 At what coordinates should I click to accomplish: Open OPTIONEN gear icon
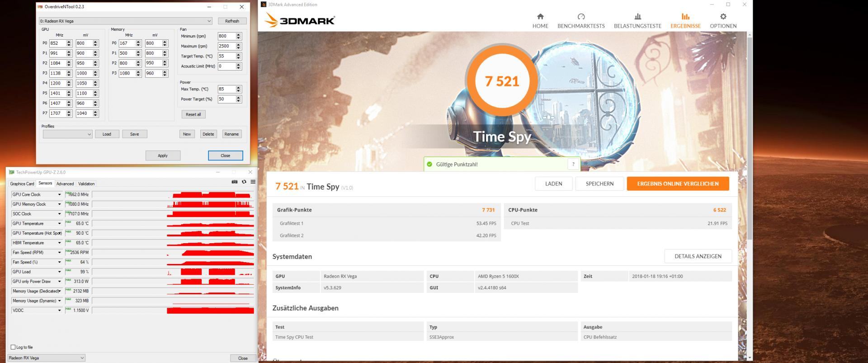723,16
